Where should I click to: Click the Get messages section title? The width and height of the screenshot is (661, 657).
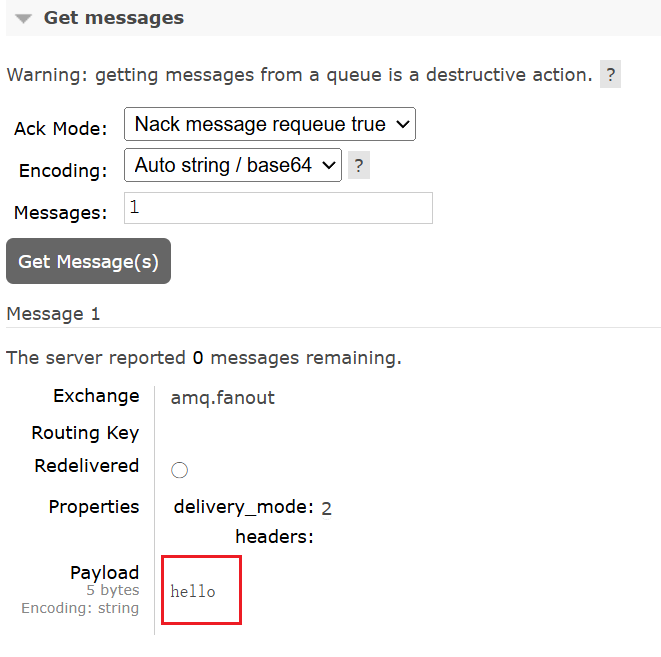point(113,18)
